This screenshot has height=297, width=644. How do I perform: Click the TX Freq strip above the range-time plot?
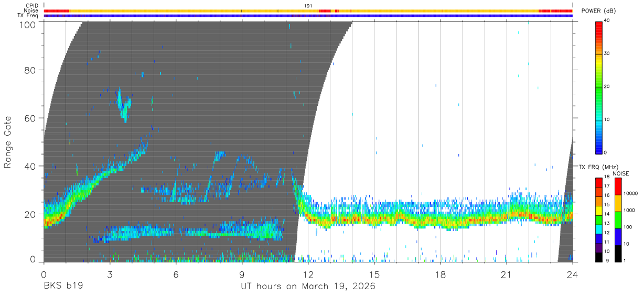[x=308, y=16]
